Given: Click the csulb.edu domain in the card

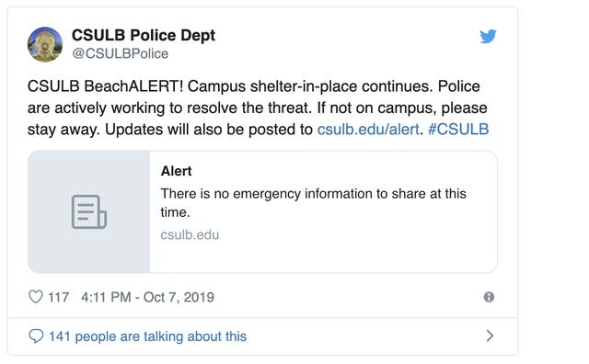Looking at the screenshot, I should tap(190, 235).
